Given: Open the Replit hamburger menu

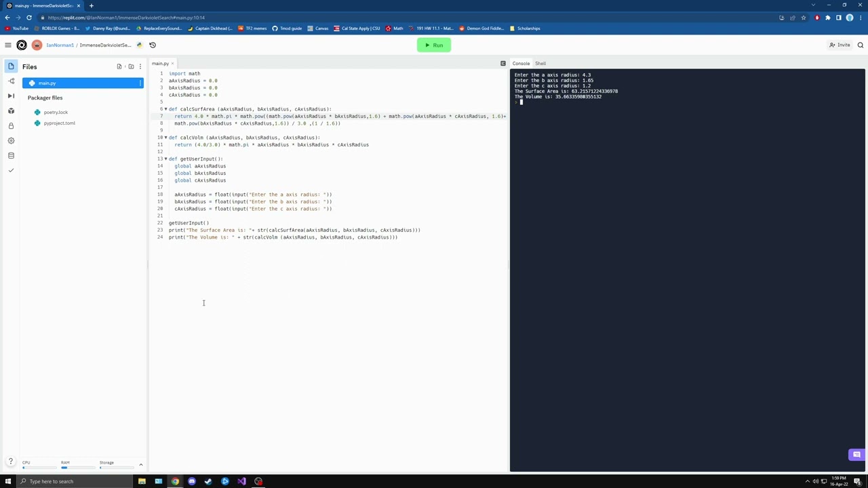Looking at the screenshot, I should pos(8,45).
